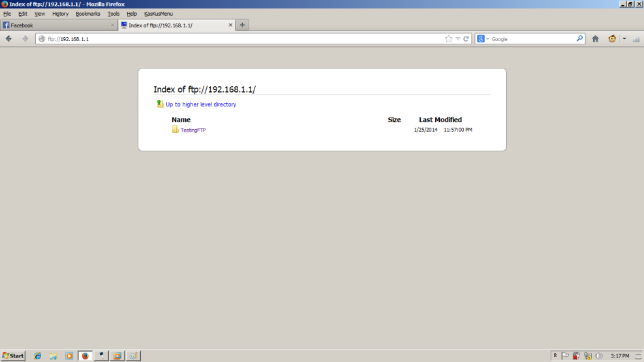
Task: Reload the current FTP page
Action: point(466,38)
